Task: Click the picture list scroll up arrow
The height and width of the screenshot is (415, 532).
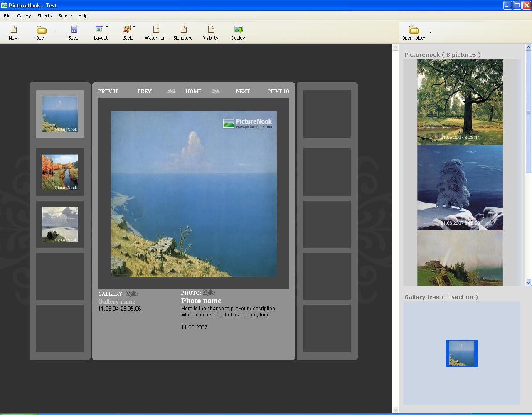Action: (529, 47)
